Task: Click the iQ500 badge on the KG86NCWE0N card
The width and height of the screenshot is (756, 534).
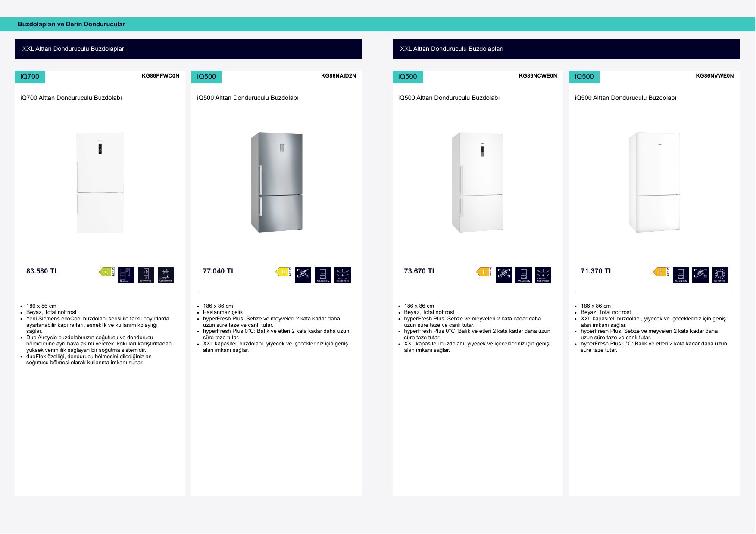Action: coord(408,77)
